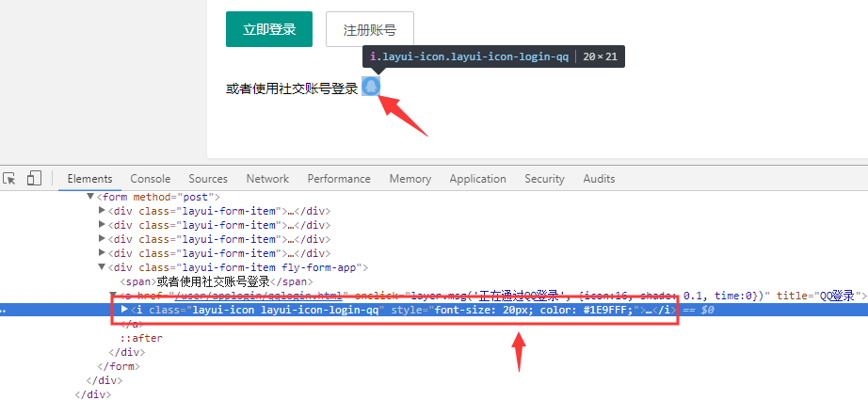
Task: Collapse the form method="post" node
Action: (x=91, y=197)
